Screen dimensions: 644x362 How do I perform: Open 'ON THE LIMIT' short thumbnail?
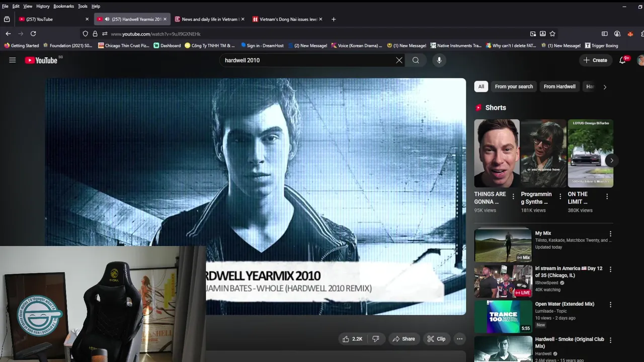click(591, 153)
